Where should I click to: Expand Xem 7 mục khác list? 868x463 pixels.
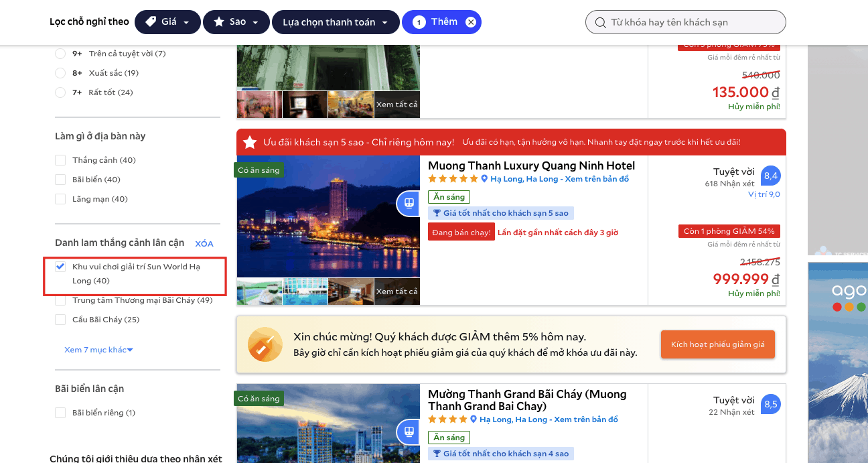coord(98,350)
